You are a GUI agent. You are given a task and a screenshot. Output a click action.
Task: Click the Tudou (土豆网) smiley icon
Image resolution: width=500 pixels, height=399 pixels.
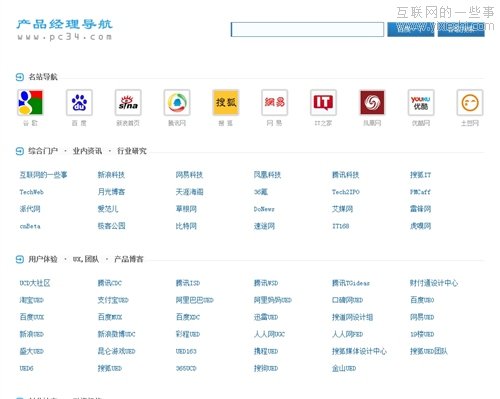click(470, 102)
